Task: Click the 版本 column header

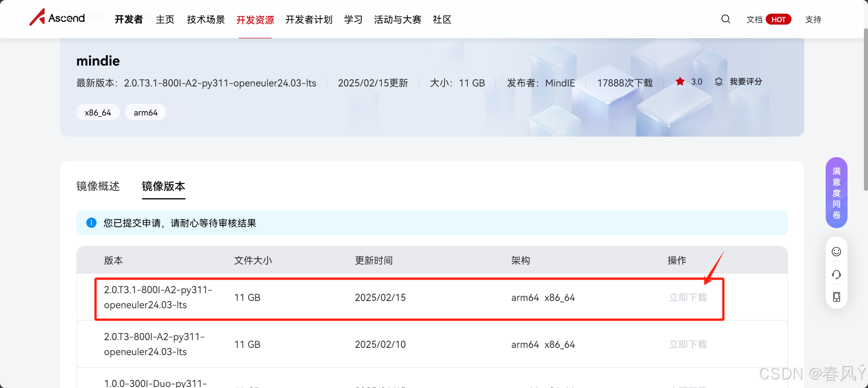Action: point(113,260)
